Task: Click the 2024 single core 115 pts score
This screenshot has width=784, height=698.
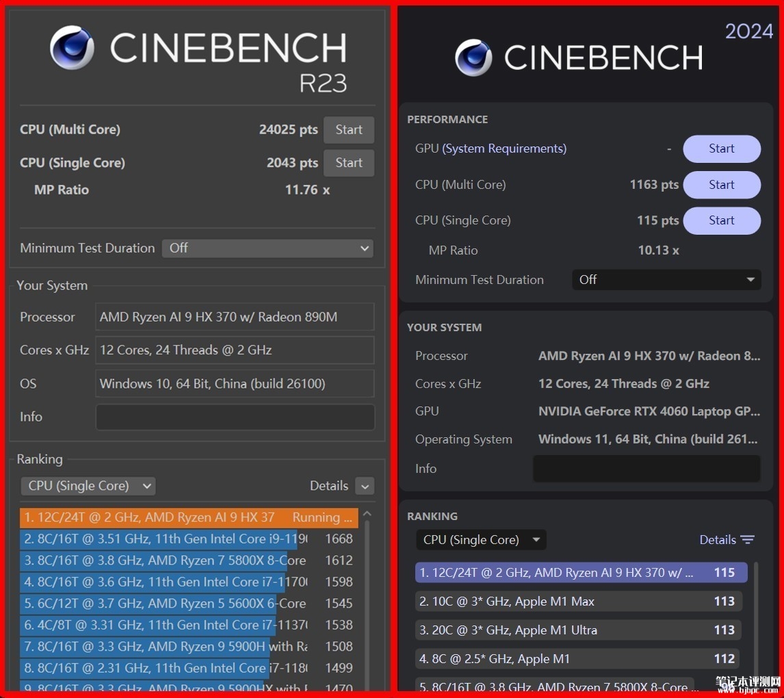Action: [657, 220]
